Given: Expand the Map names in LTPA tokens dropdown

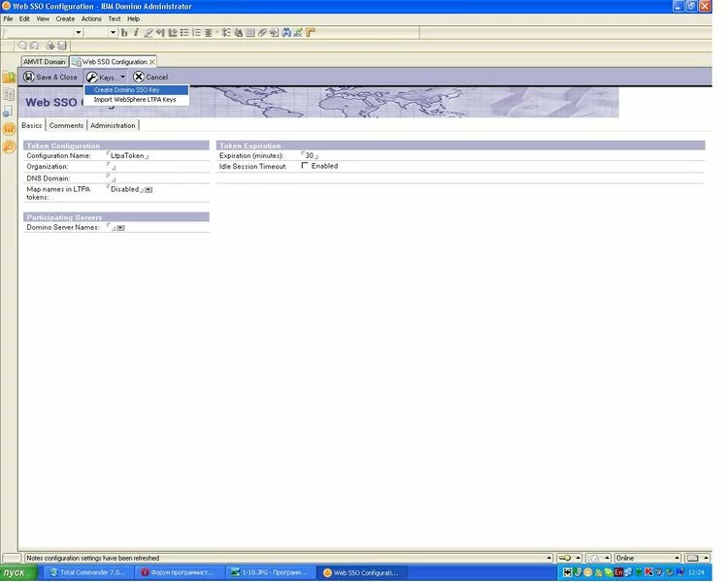Looking at the screenshot, I should point(149,190).
